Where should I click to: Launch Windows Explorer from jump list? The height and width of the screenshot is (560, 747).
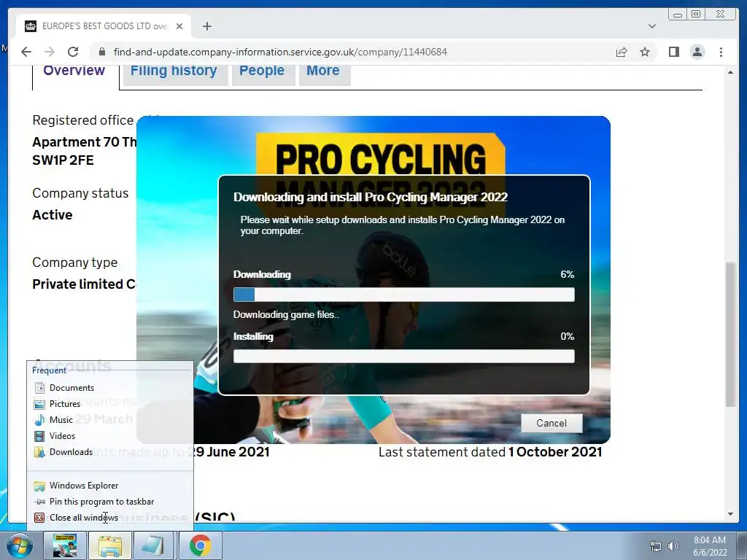click(110, 486)
